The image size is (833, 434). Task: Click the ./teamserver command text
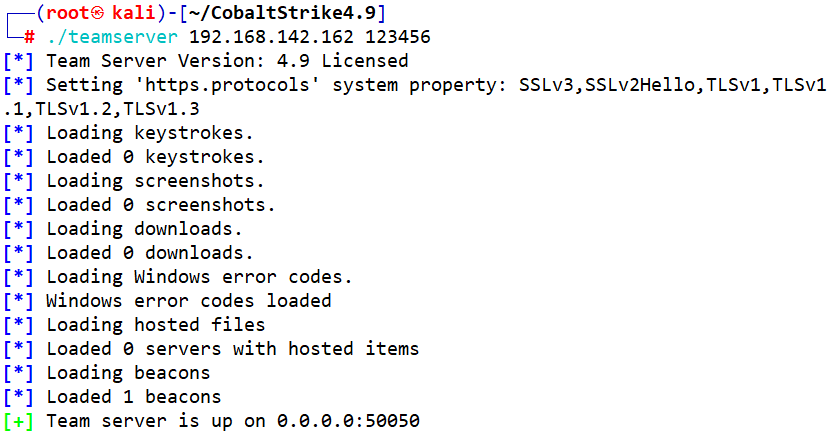click(x=112, y=37)
